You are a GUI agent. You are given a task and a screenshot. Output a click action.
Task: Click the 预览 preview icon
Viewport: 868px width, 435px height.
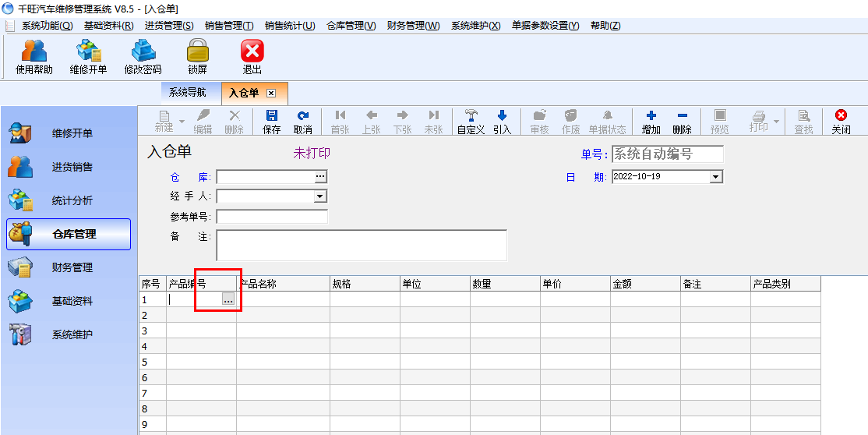click(x=720, y=122)
